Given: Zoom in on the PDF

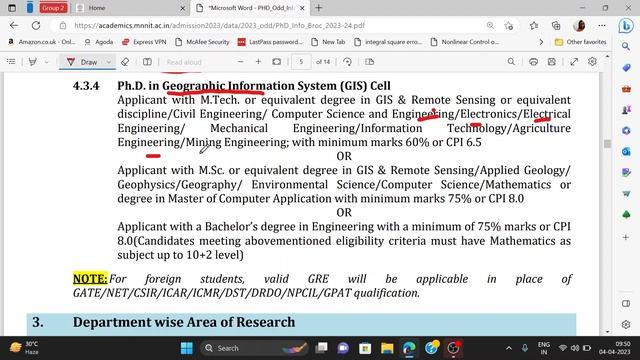Looking at the screenshot, I should [x=258, y=62].
